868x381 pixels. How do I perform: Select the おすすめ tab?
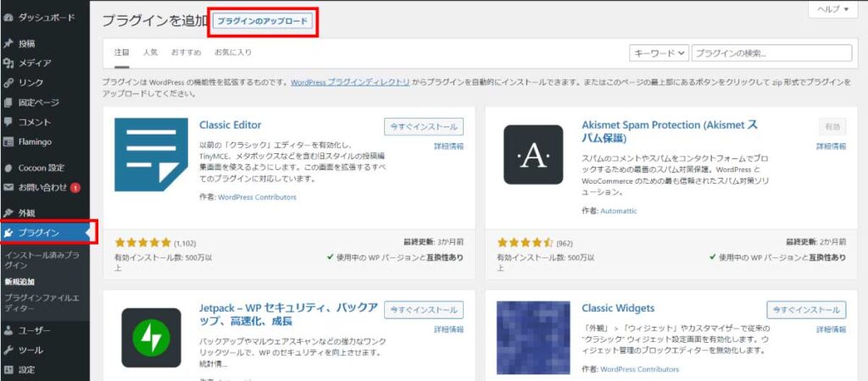186,52
